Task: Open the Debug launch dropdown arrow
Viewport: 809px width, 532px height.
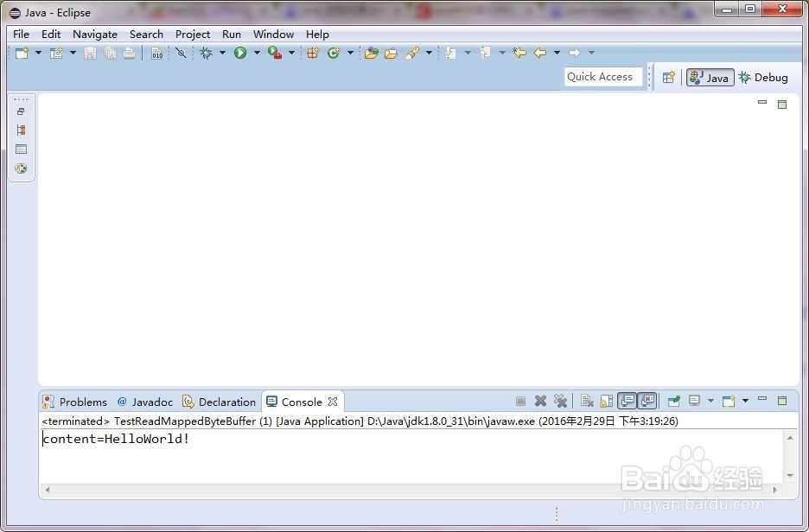Action: click(222, 53)
